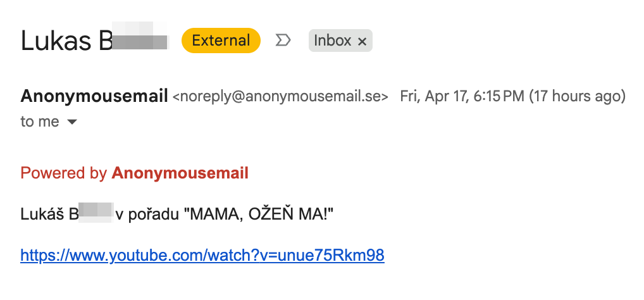644x300 pixels.
Task: Click the "to me" recipient text
Action: click(40, 122)
